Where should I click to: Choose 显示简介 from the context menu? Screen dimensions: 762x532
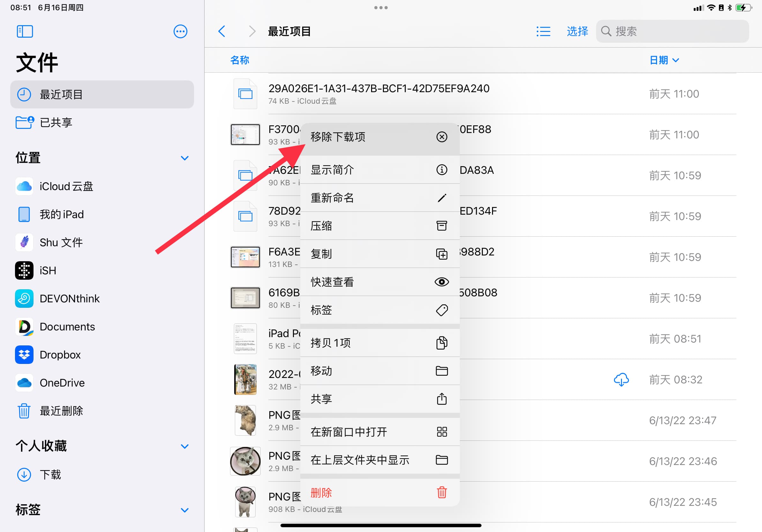380,170
